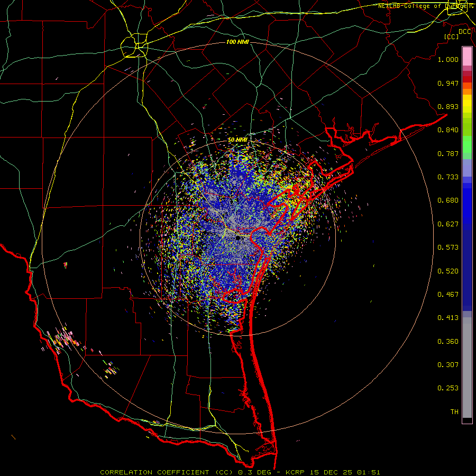476x476 pixels.
Task: Select the 0.947 scale value
Action: click(x=448, y=83)
